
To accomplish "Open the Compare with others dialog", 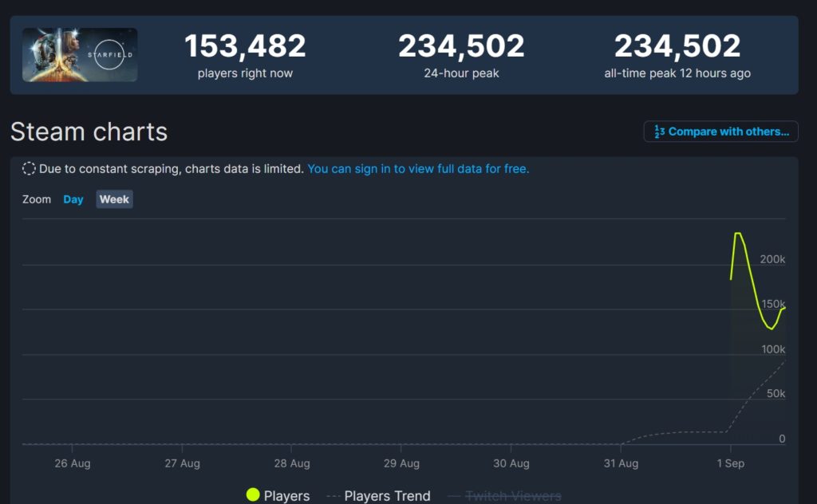I will point(720,131).
